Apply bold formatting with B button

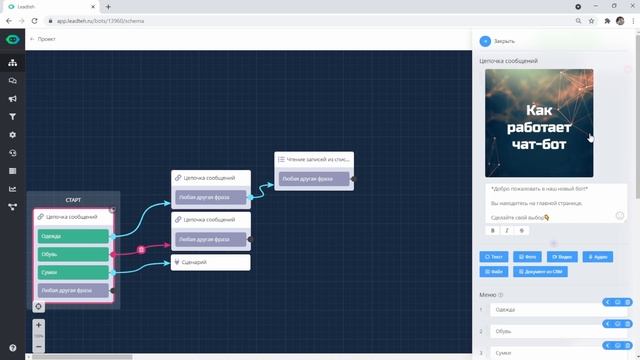pyautogui.click(x=493, y=231)
